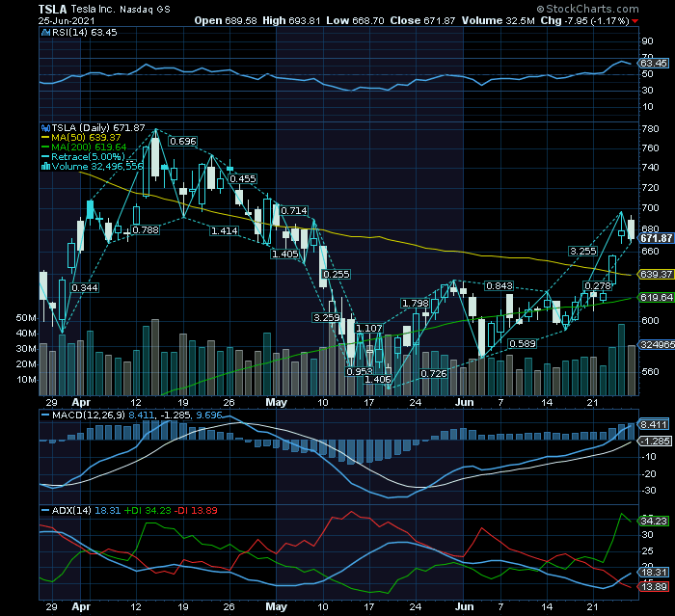Click the ADX(14) legend line marker
Viewport: 675px width, 616px height.
45,511
